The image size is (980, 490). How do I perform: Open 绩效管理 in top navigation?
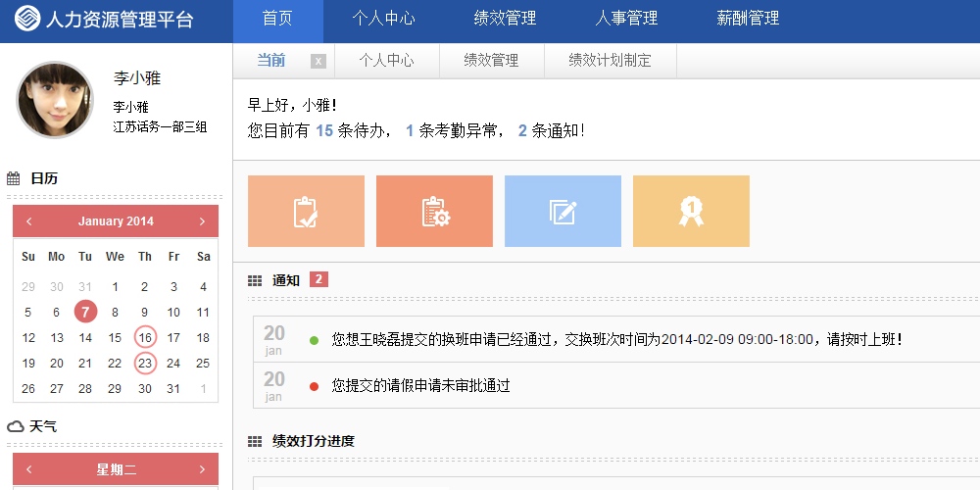point(505,19)
